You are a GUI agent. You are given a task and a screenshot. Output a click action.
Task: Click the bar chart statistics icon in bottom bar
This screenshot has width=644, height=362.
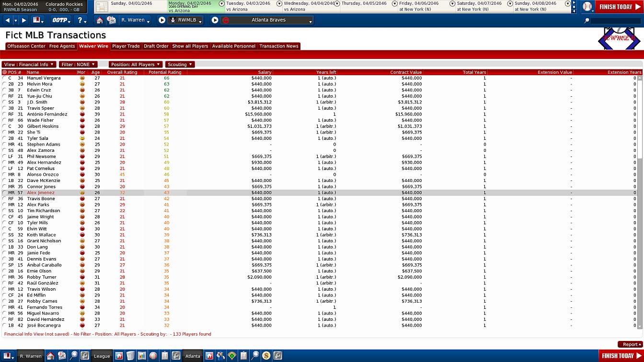coord(142,356)
